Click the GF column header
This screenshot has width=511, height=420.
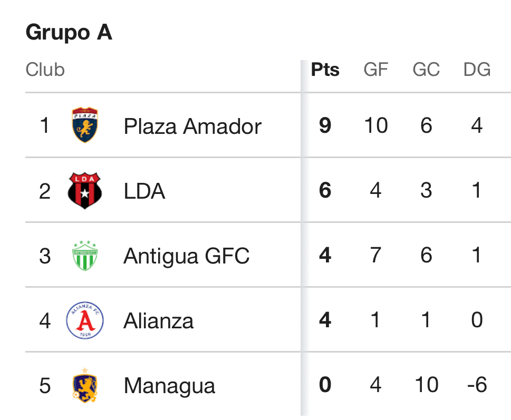375,70
